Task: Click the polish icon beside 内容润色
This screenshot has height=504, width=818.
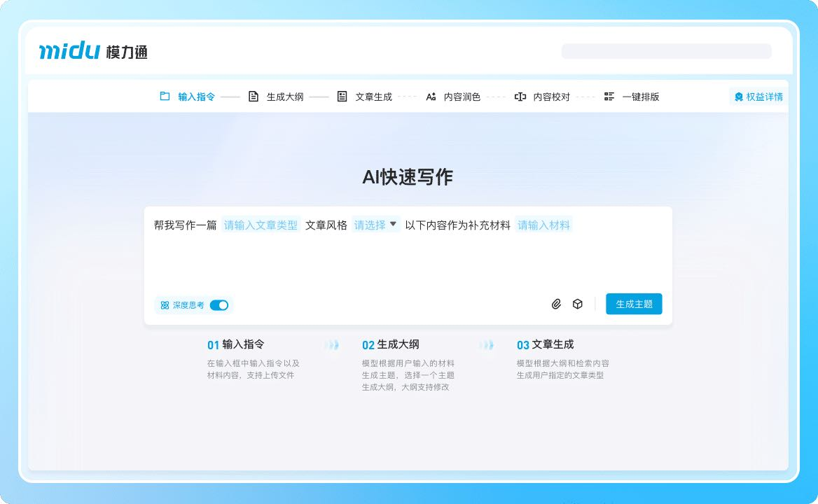Action: click(431, 97)
